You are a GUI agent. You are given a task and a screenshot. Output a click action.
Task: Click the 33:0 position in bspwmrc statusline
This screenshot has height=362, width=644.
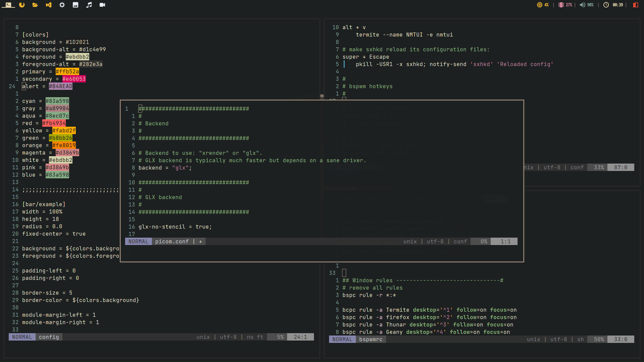point(621,340)
